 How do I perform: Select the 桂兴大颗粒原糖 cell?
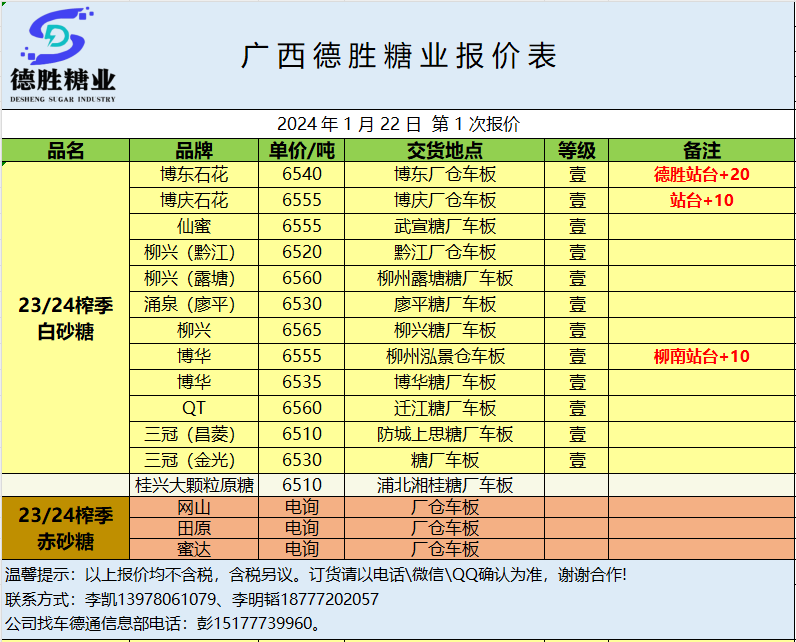pyautogui.click(x=194, y=485)
